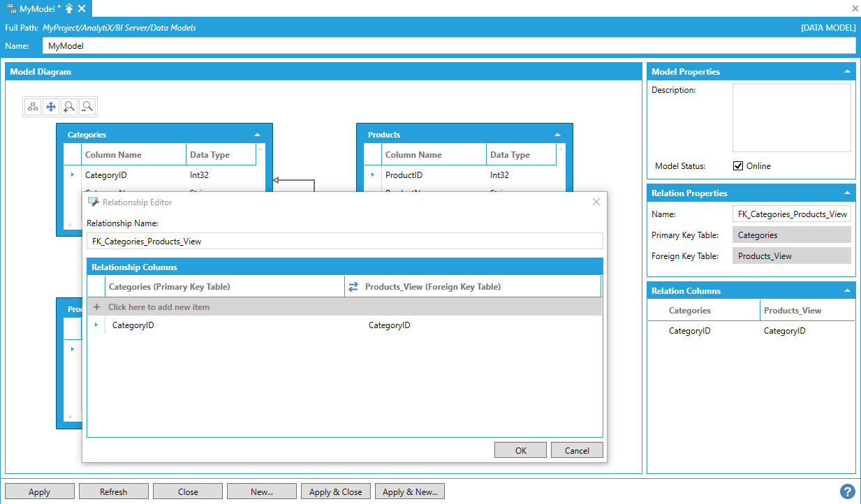Click the auto-layout diagram icon
Viewport: 861px width, 504px height.
tap(33, 107)
